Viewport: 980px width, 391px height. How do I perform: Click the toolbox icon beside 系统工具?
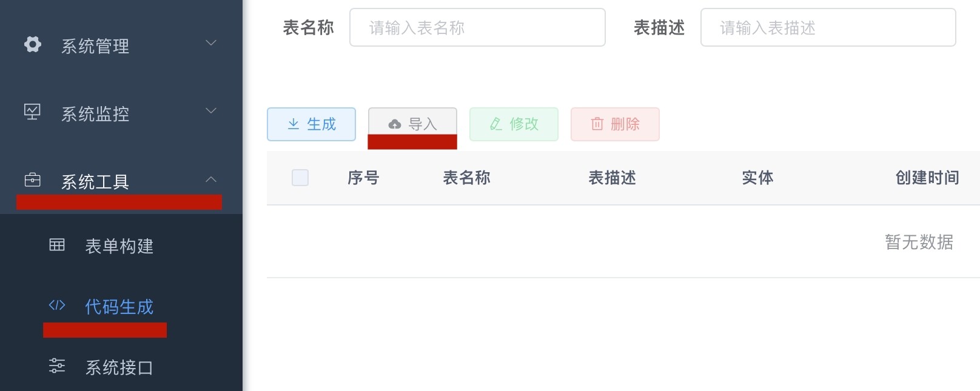32,179
